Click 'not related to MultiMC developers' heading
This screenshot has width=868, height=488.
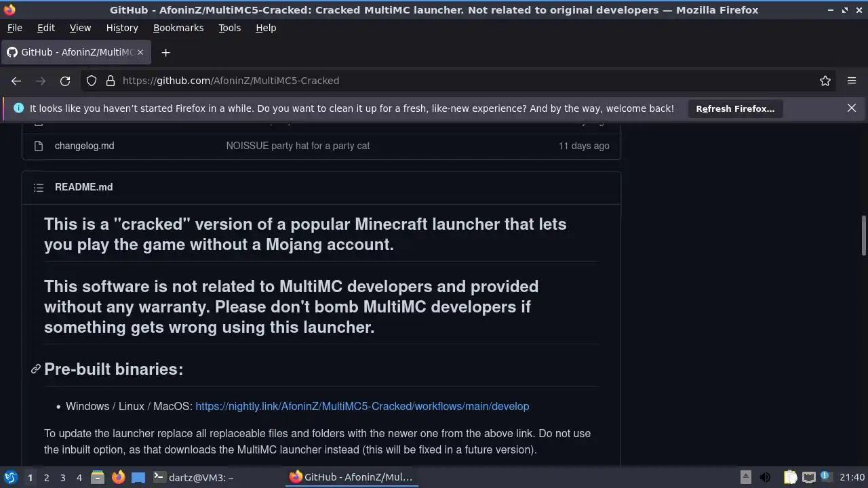click(292, 306)
